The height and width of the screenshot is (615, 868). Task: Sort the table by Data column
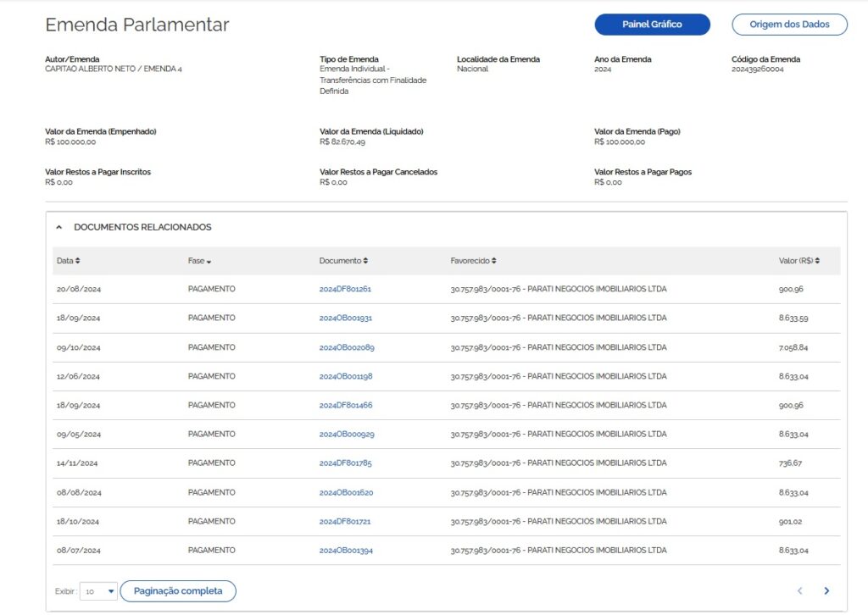(x=68, y=261)
